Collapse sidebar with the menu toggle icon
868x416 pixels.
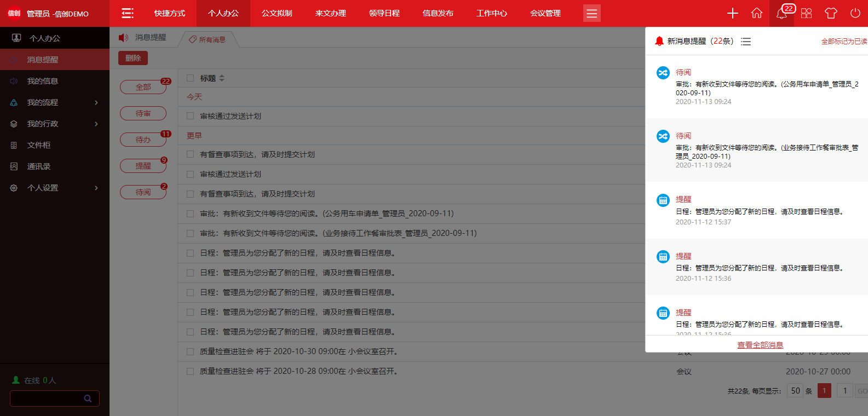coord(128,13)
